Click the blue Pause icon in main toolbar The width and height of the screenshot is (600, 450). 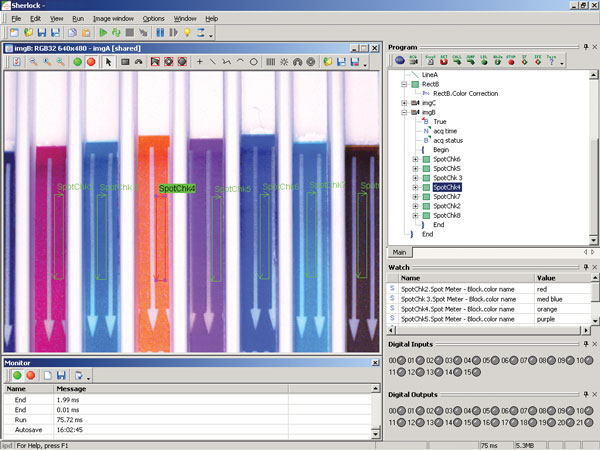tap(160, 33)
